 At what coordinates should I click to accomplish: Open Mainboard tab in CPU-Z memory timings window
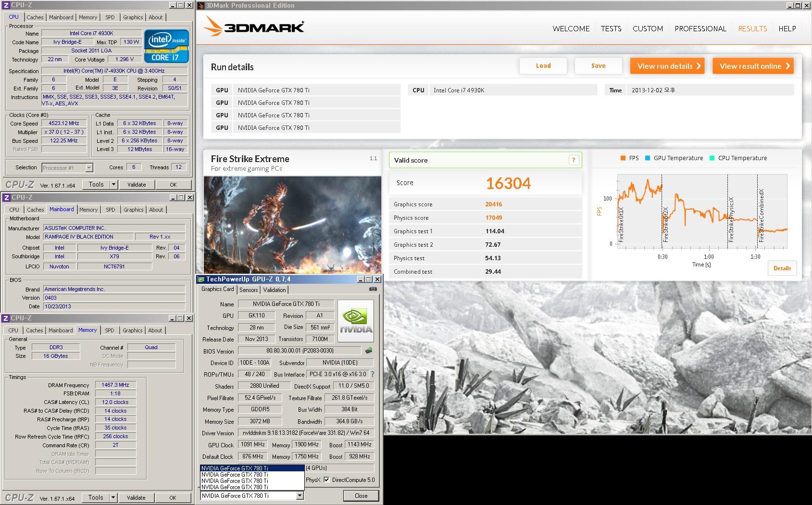tap(61, 330)
